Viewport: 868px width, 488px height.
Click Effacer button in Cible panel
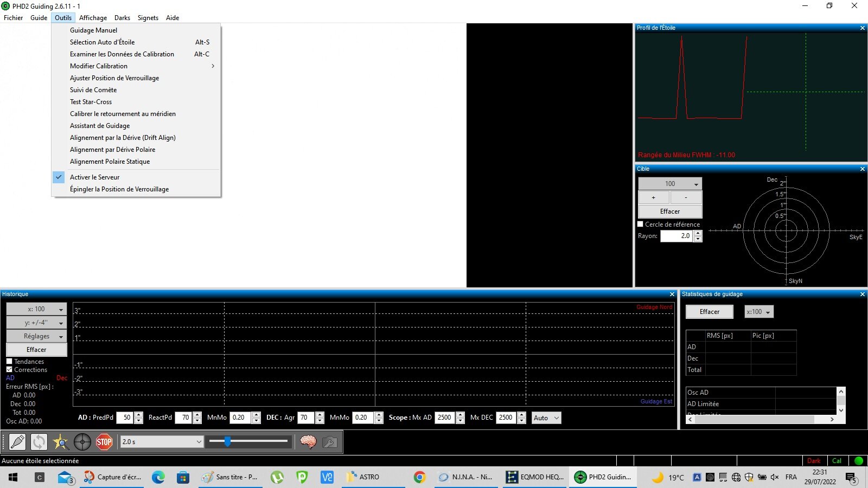(x=670, y=211)
